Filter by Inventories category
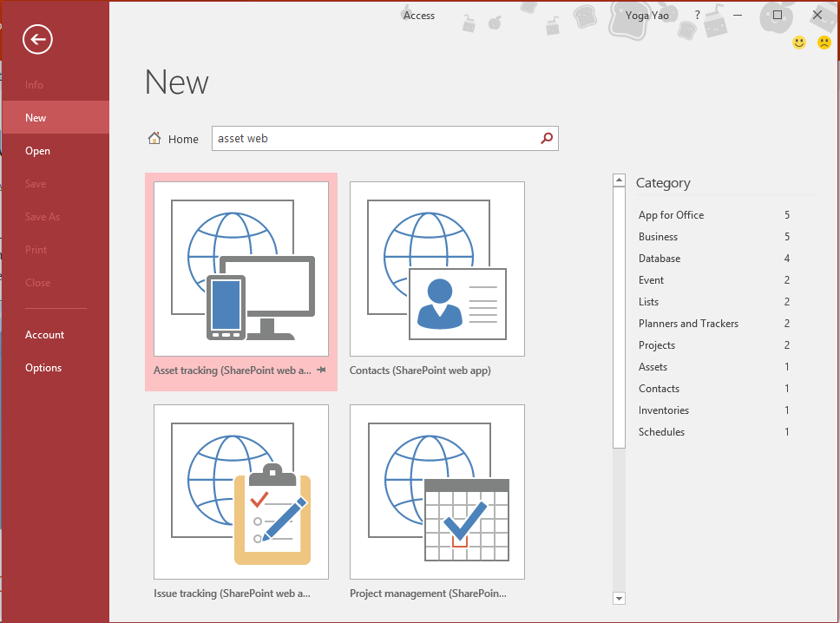The height and width of the screenshot is (623, 840). point(714,410)
